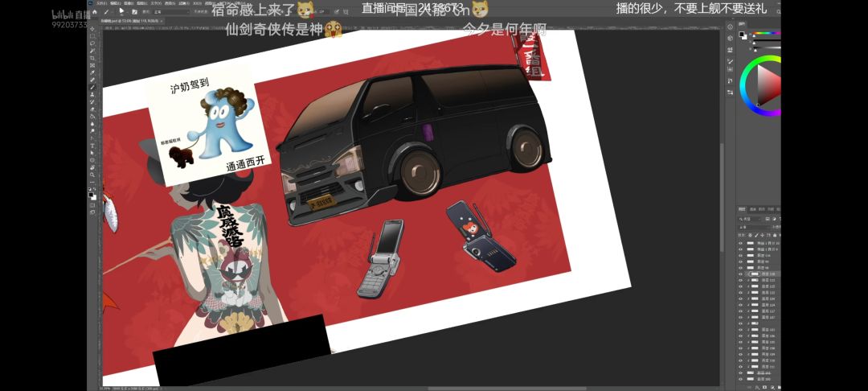The image size is (868, 391).
Task: Toggle visibility of second layer from top
Action: tap(741, 249)
